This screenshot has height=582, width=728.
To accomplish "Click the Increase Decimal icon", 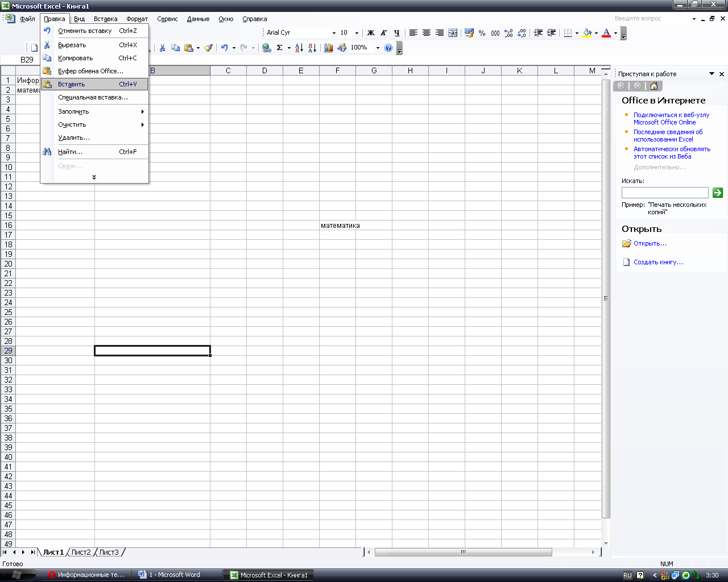I will (508, 33).
